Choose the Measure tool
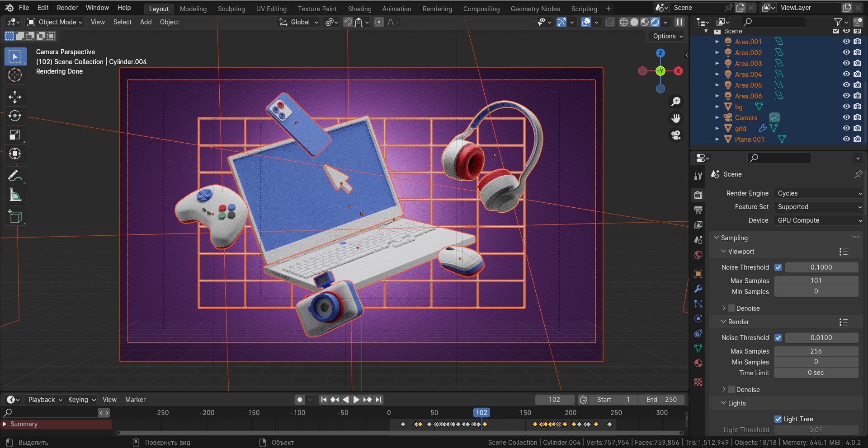The image size is (868, 448). pos(15,195)
